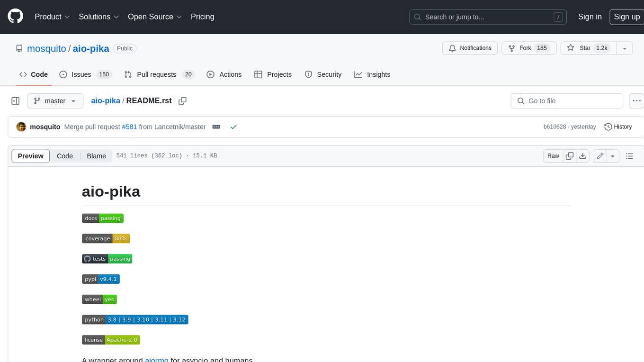Image resolution: width=644 pixels, height=362 pixels.
Task: Switch to the Insights tab
Action: 373,74
